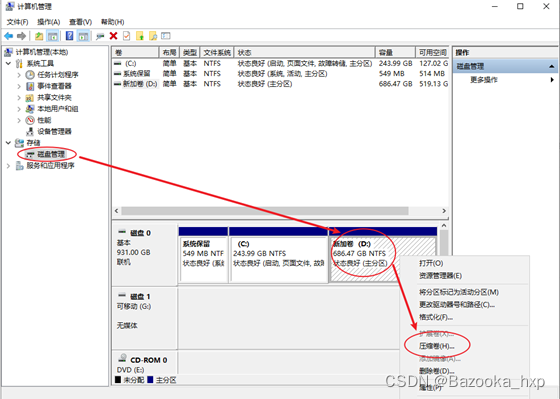Toggle the Show/Hide Action Pane icon
Viewport: 560px width, 399px height.
pyautogui.click(x=83, y=36)
